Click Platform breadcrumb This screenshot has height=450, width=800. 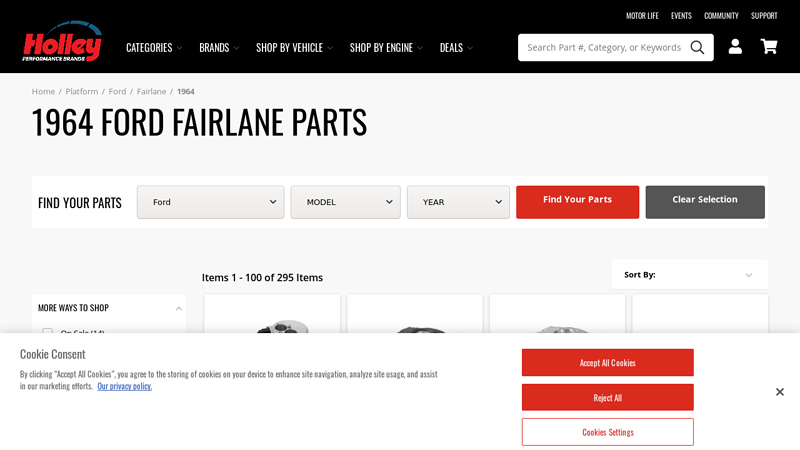point(82,91)
